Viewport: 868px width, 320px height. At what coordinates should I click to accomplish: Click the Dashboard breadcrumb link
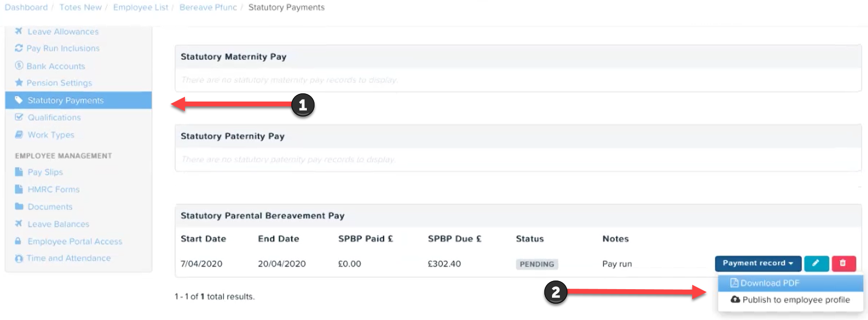pyautogui.click(x=26, y=7)
